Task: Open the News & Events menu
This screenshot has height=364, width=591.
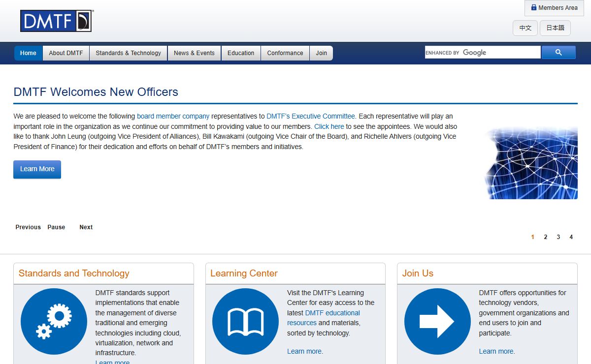Action: (194, 53)
